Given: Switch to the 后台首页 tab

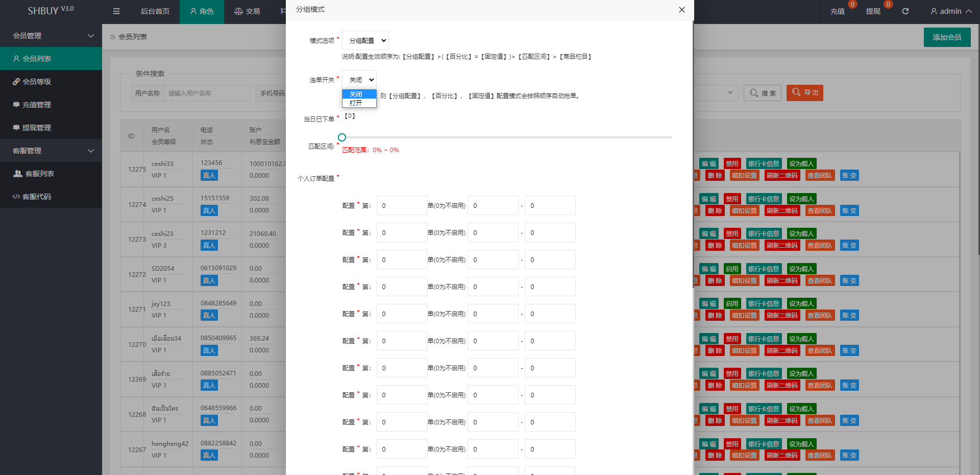Looking at the screenshot, I should click(155, 11).
